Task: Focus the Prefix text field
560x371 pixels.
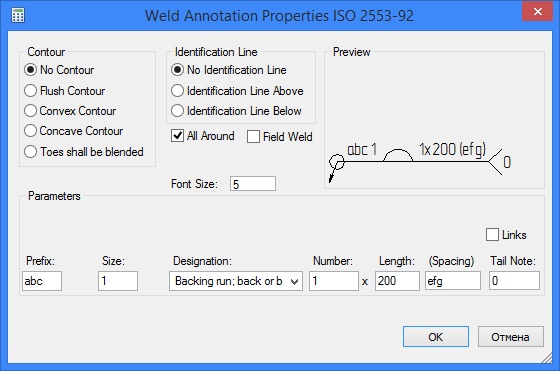Action: tap(42, 281)
